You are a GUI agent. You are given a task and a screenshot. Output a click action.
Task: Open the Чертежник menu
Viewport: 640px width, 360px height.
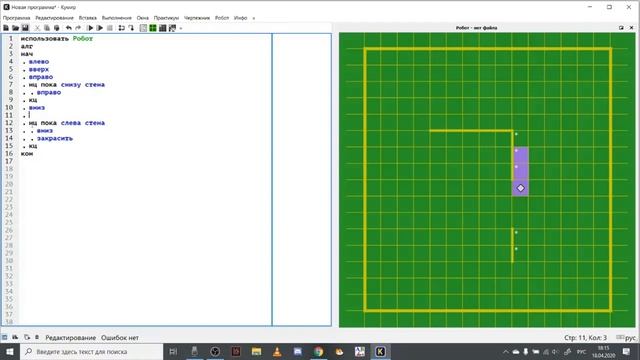click(197, 18)
